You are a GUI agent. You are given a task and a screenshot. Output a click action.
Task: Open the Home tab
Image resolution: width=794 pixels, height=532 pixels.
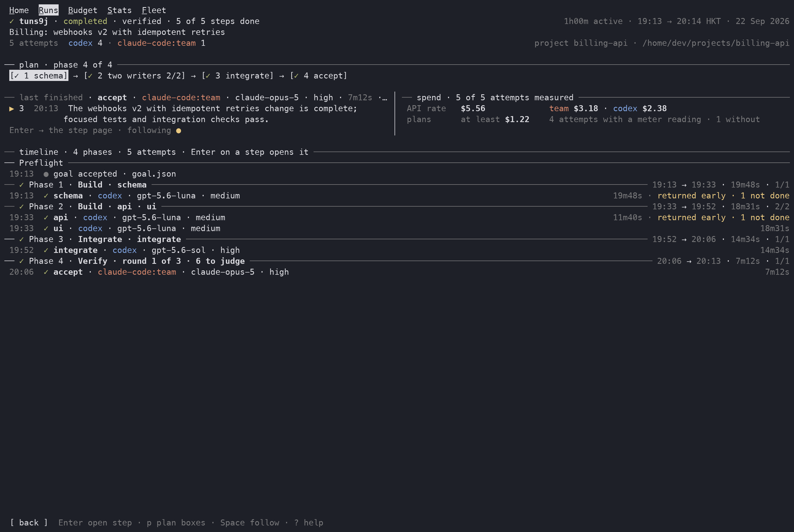pos(19,10)
